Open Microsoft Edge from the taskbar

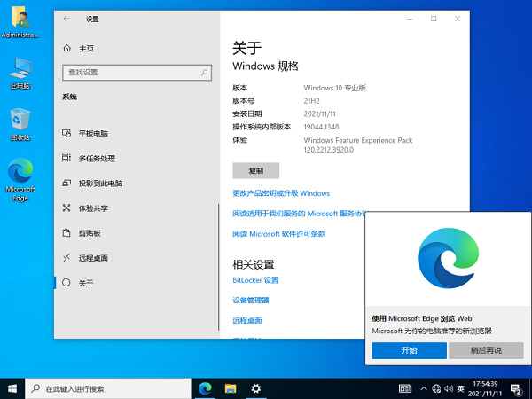pos(206,388)
